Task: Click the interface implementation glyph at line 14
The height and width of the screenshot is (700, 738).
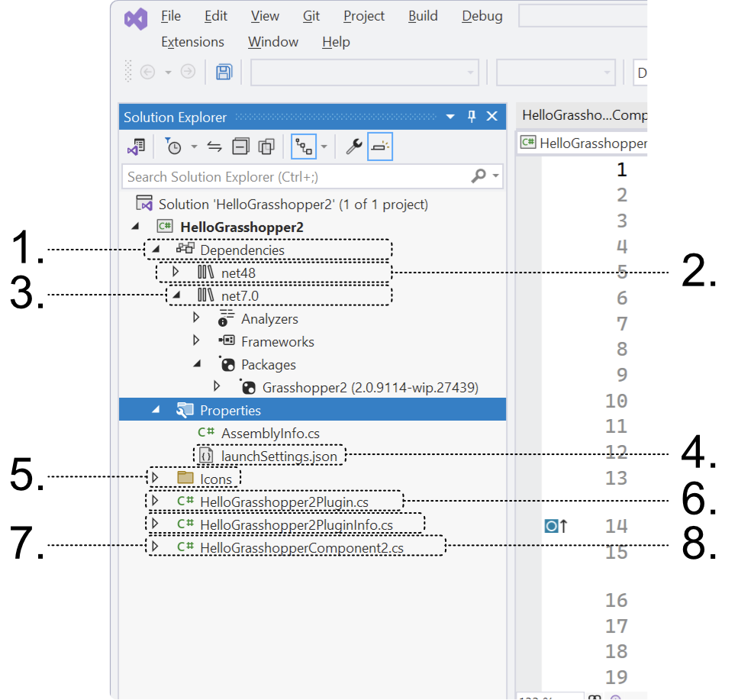Action: (556, 525)
